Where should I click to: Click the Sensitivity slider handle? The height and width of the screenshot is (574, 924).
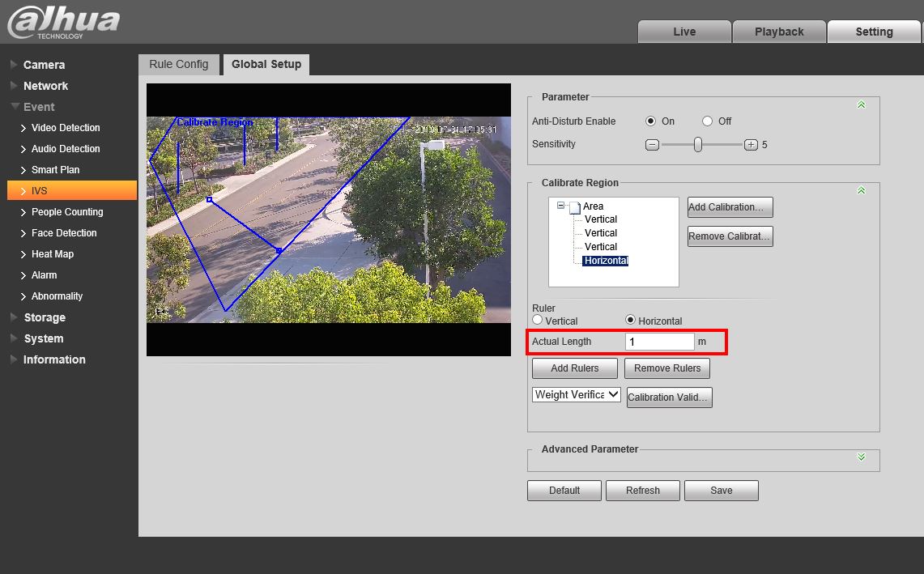point(697,145)
